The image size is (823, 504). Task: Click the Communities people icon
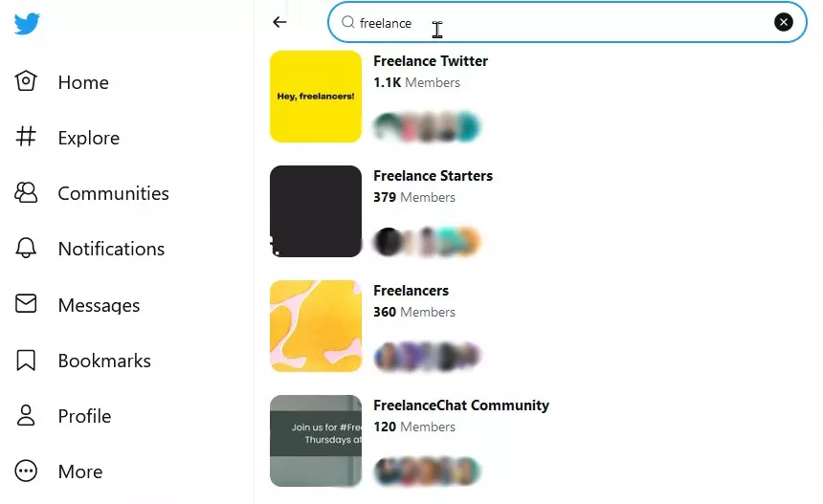26,192
